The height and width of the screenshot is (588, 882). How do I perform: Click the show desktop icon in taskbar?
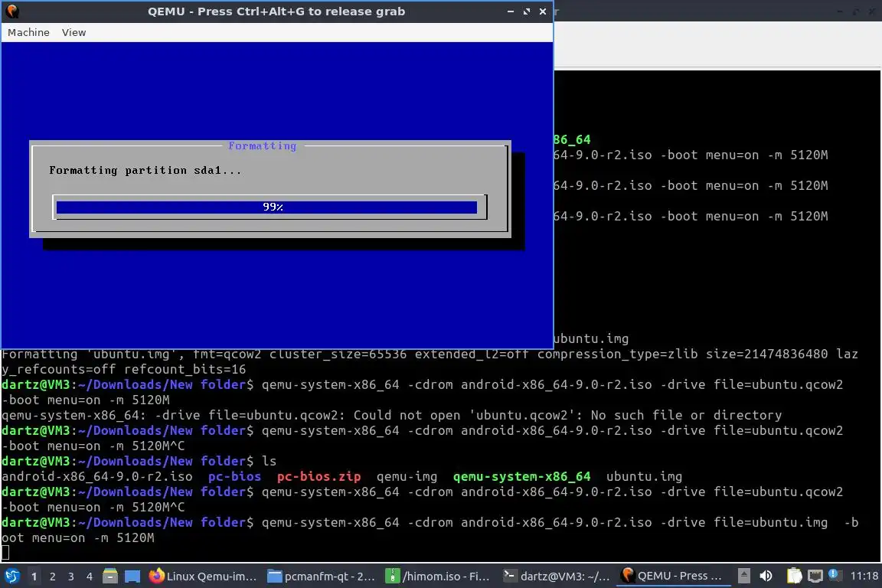(132, 577)
